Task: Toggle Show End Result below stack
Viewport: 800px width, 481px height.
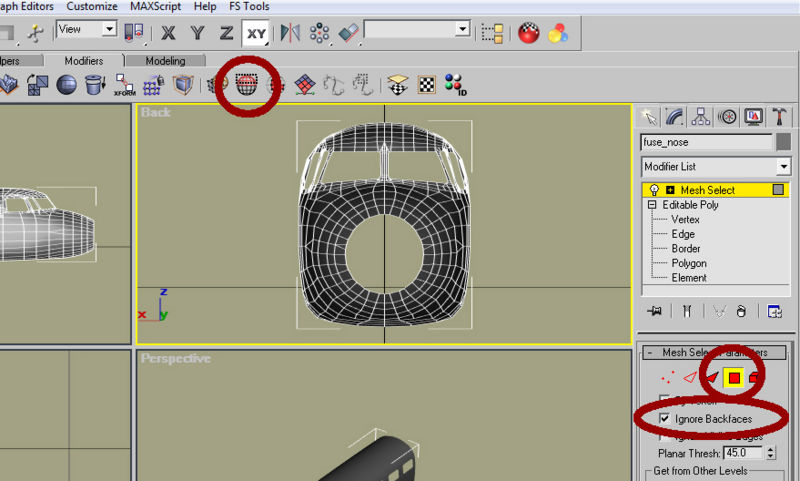Action: click(687, 311)
